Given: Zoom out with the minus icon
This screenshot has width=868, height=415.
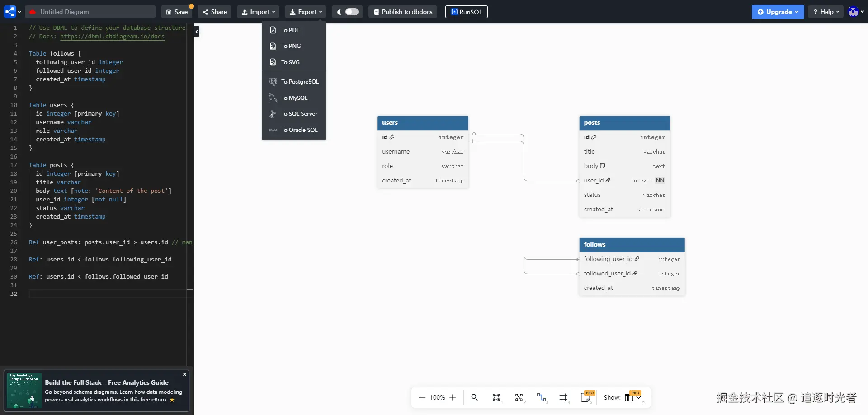Looking at the screenshot, I should pyautogui.click(x=422, y=397).
